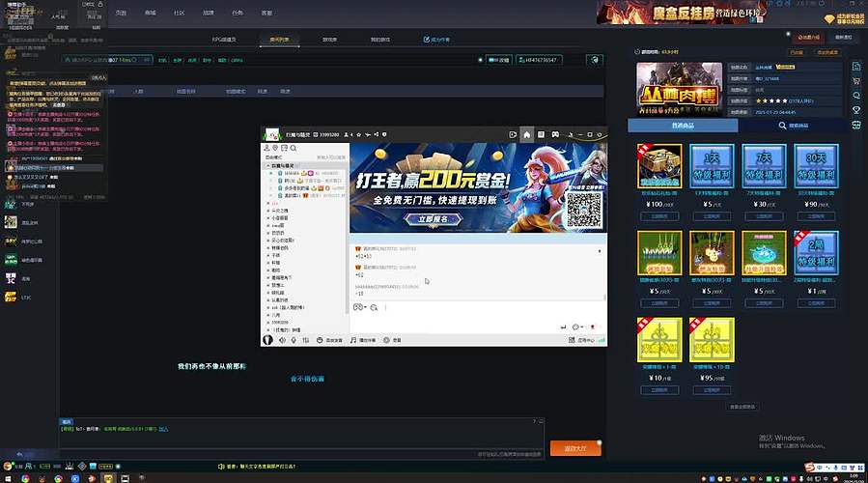The image size is (868, 483).
Task: Click the magnifier search icon above channel list
Action: coord(294,149)
